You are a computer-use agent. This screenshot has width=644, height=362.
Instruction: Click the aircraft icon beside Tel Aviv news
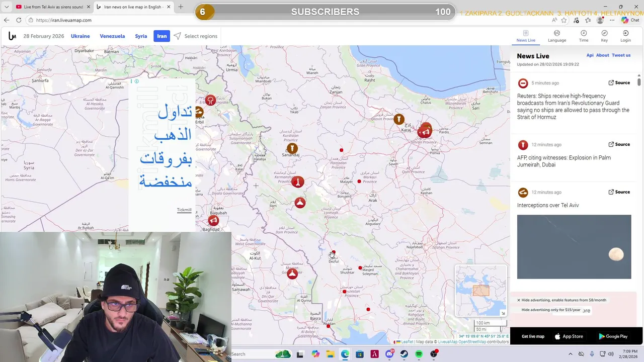pos(523,192)
